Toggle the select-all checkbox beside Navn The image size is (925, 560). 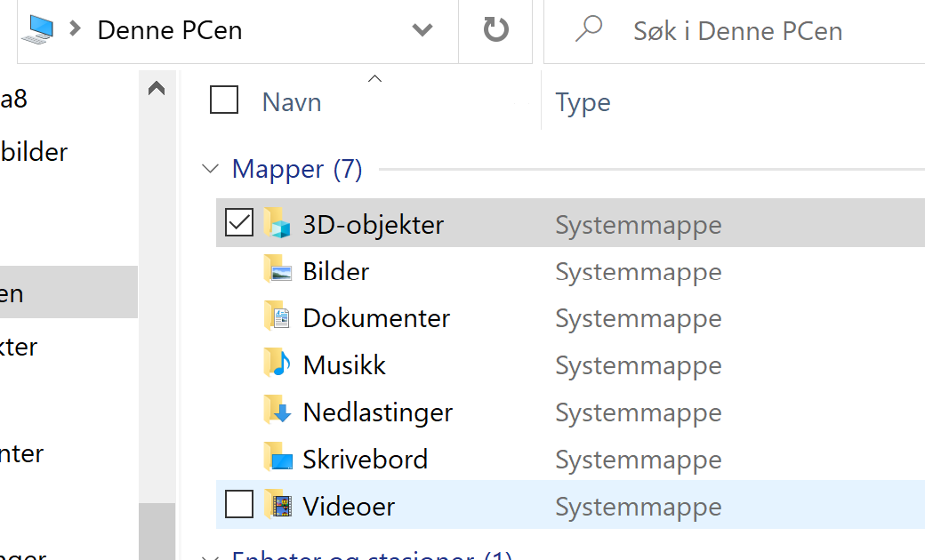coord(223,100)
